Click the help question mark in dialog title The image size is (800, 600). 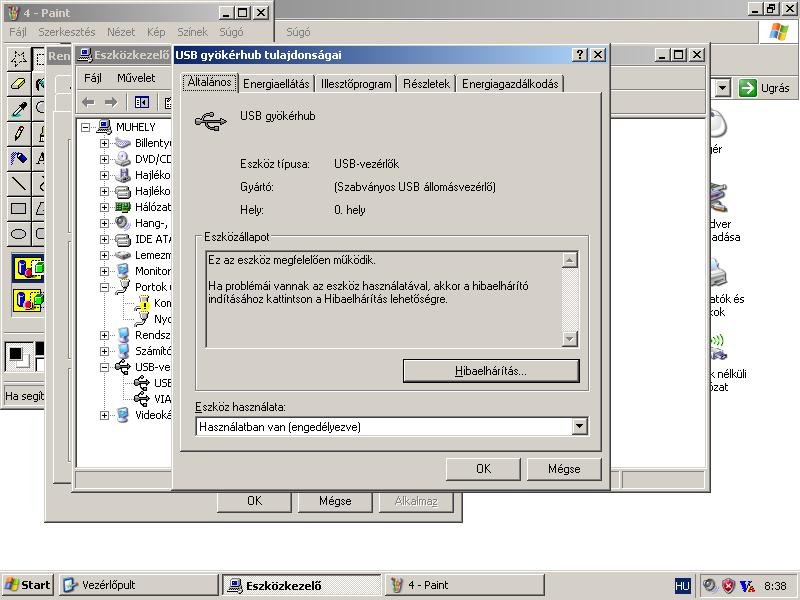580,55
